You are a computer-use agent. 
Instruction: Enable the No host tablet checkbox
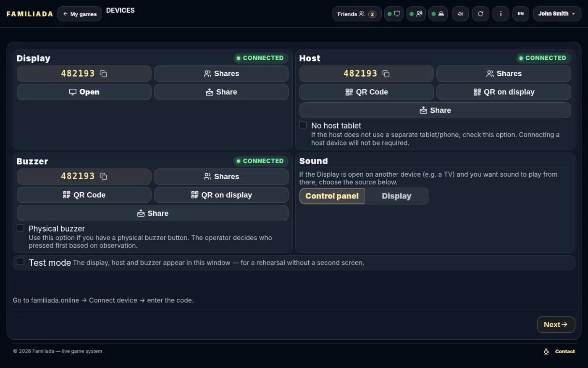[x=303, y=125]
